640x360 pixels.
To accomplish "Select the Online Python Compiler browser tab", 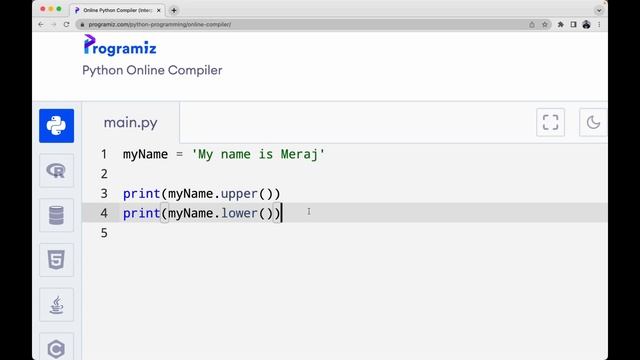I will click(x=118, y=10).
